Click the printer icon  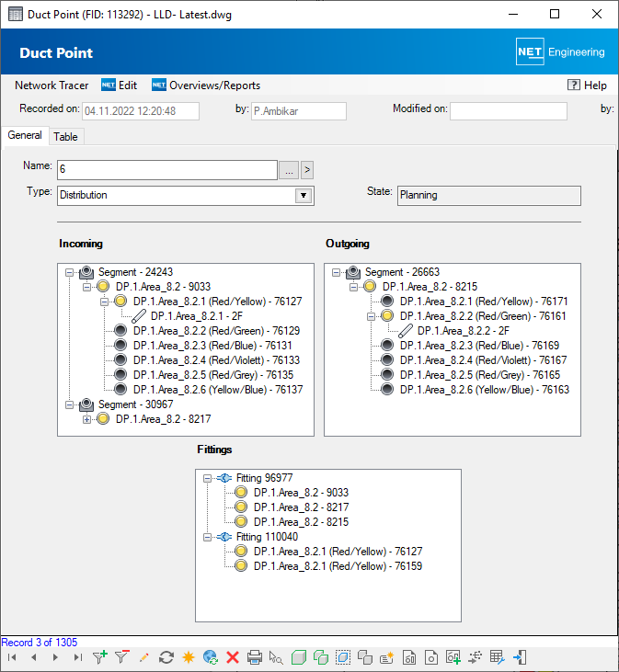pos(255,657)
